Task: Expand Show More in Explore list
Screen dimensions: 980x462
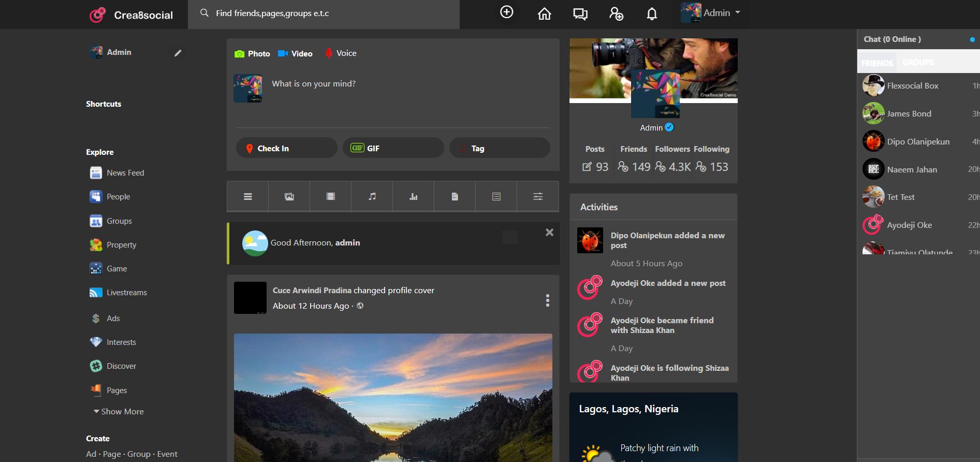Action: [119, 411]
